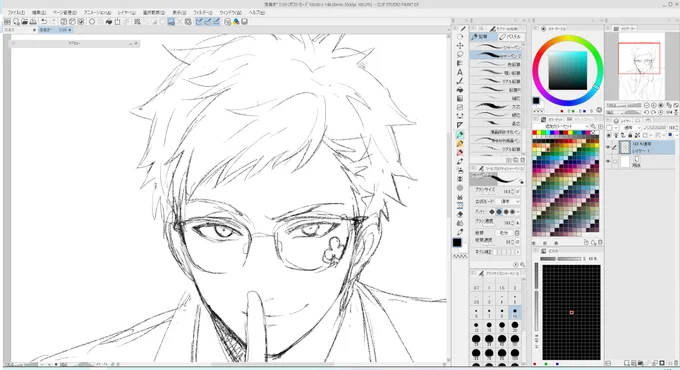Select the Gradient tool

coord(460,99)
